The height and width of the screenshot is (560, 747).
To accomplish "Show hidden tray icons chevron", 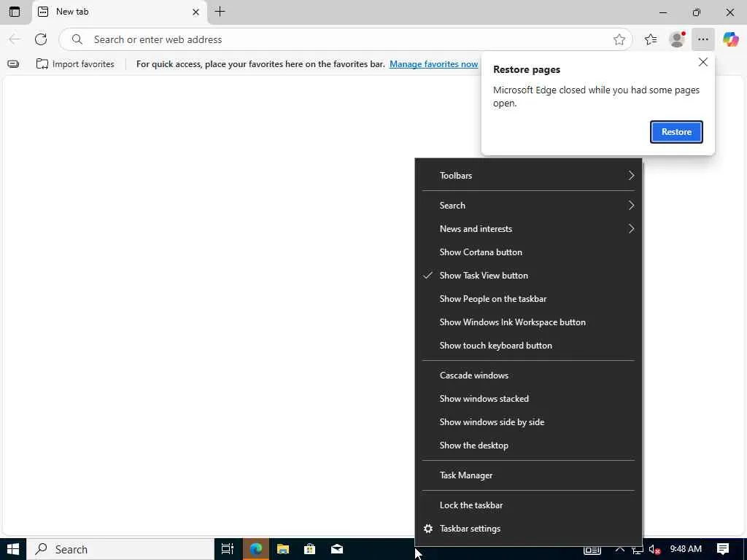I will [619, 549].
